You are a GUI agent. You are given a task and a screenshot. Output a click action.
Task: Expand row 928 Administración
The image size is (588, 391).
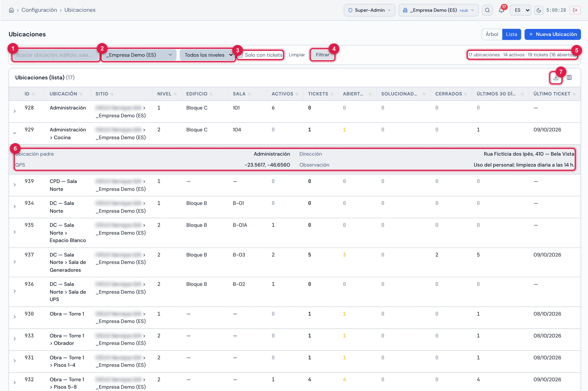(15, 111)
